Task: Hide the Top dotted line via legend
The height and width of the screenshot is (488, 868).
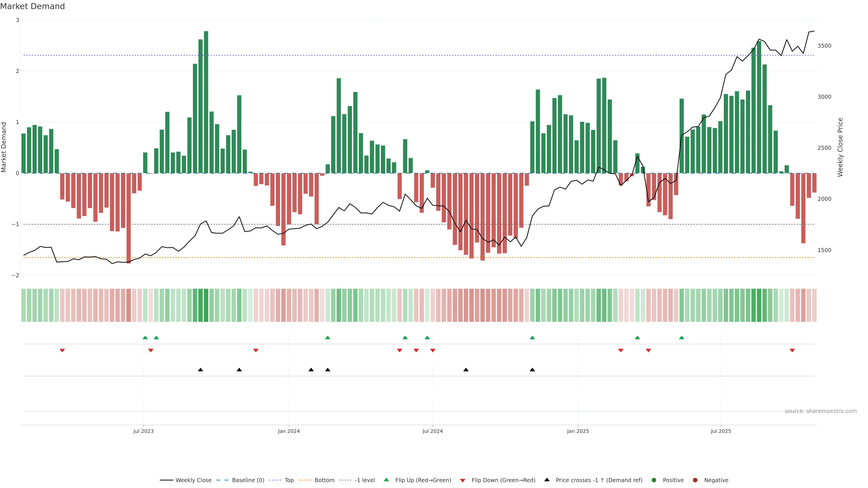Action: (289, 480)
